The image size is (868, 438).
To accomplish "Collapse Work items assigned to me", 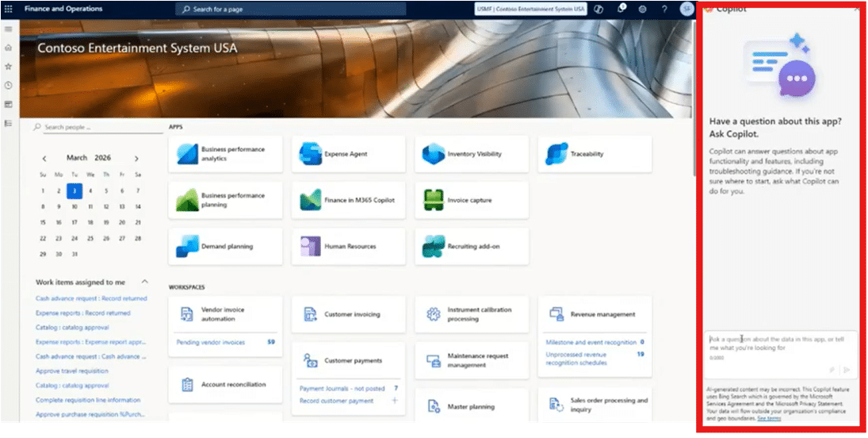I will click(144, 282).
